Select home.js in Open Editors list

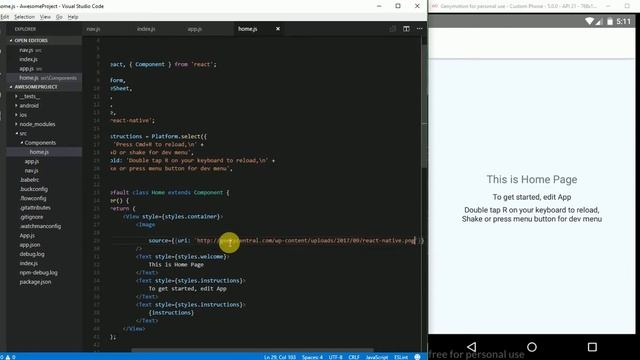pos(44,78)
